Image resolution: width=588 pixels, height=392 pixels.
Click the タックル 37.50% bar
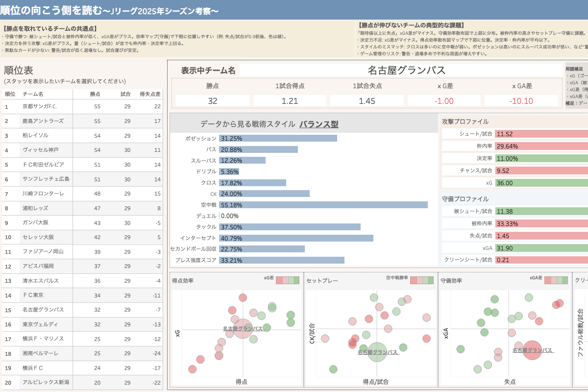click(x=290, y=227)
